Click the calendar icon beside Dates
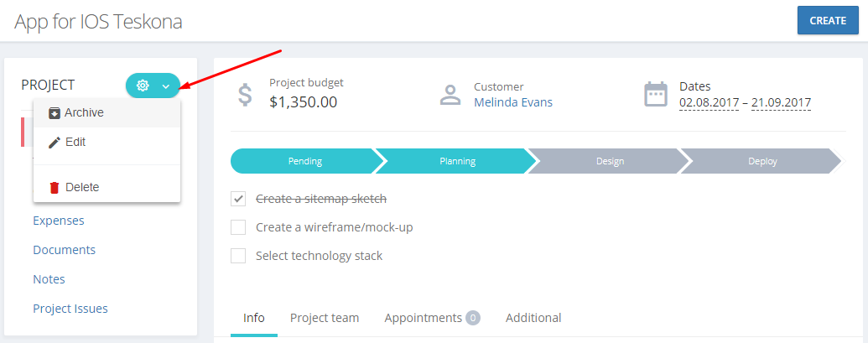868x343 pixels. [x=656, y=95]
